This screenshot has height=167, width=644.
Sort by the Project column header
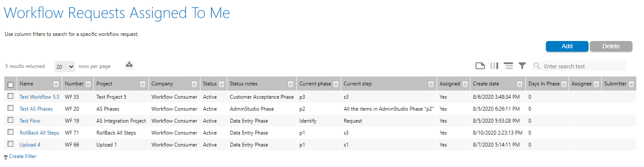click(104, 84)
